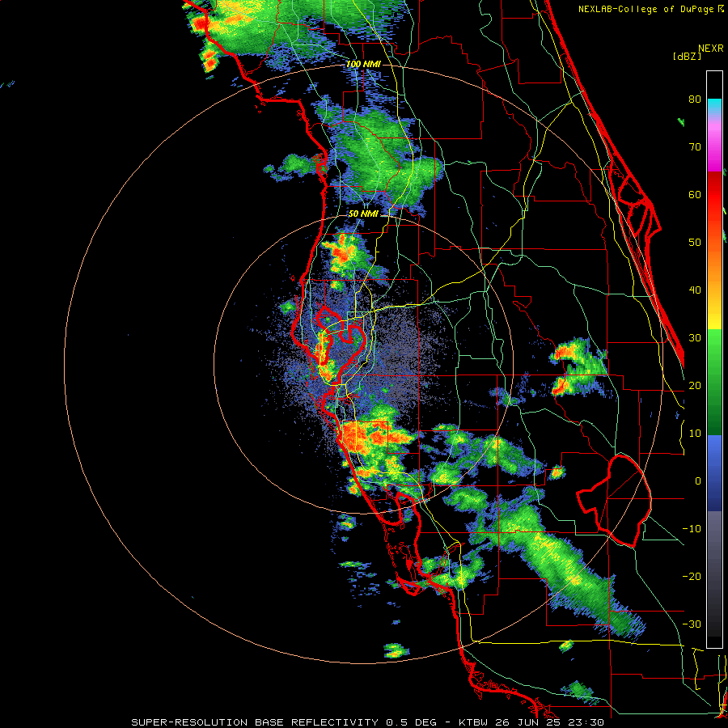Click the 26 JUN 25 date text
This screenshot has height=728, width=728.
[530, 722]
